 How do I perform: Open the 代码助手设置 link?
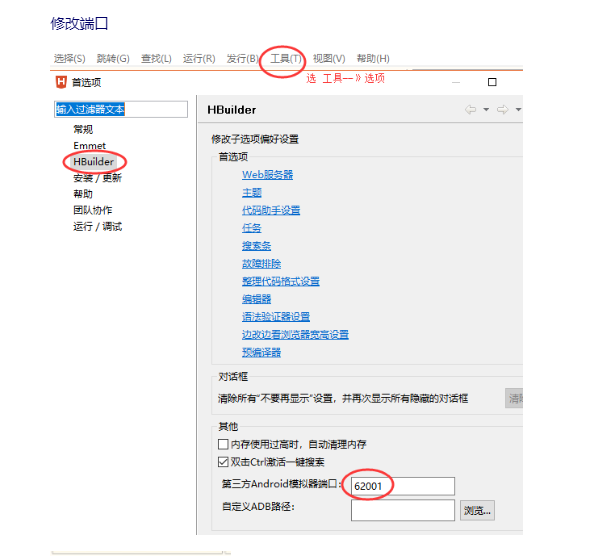(x=271, y=211)
